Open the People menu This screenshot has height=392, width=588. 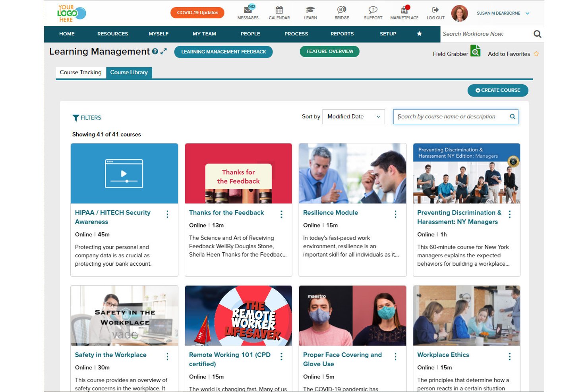(x=250, y=34)
